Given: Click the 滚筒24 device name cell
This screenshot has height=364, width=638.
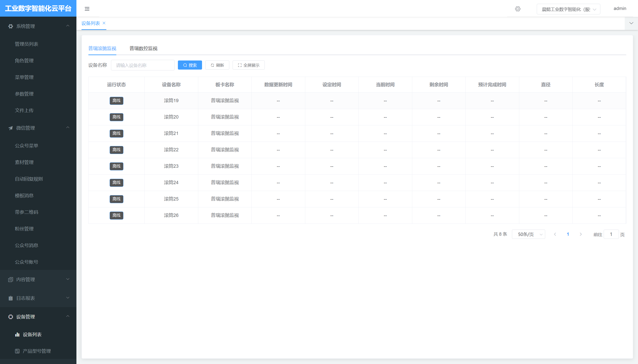Looking at the screenshot, I should (x=171, y=183).
